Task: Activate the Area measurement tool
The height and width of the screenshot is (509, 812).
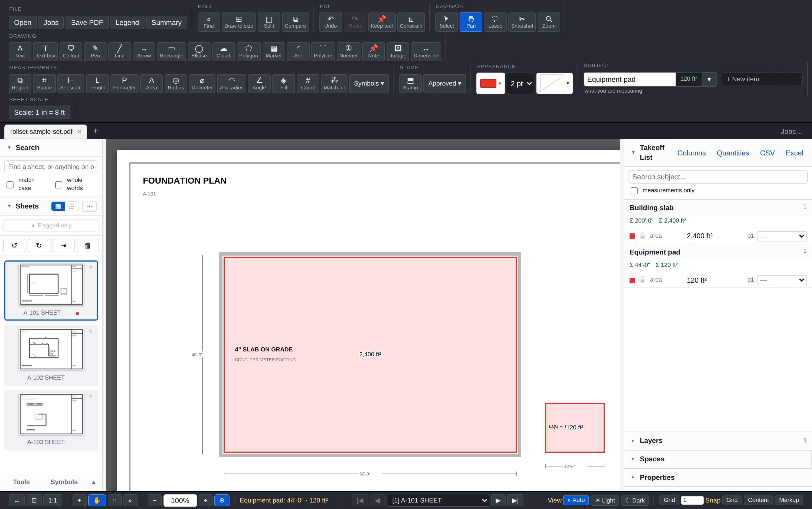Action: (151, 83)
